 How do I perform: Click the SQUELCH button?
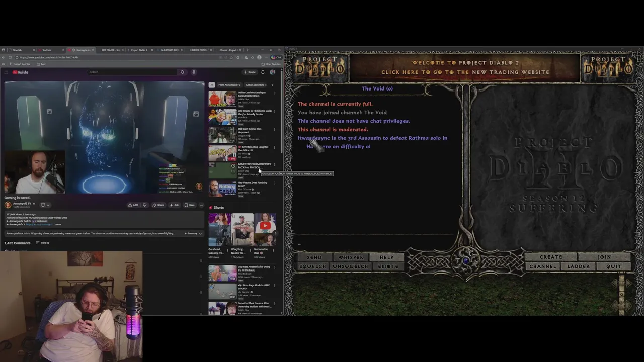point(312,266)
